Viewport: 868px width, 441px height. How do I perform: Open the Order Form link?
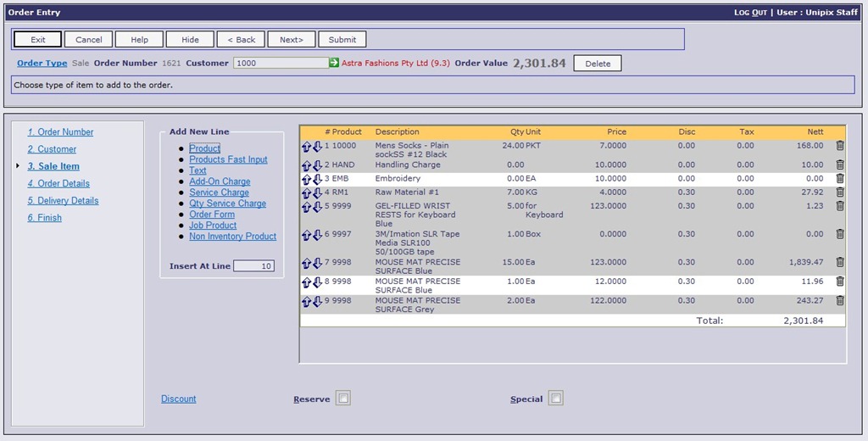pos(212,215)
